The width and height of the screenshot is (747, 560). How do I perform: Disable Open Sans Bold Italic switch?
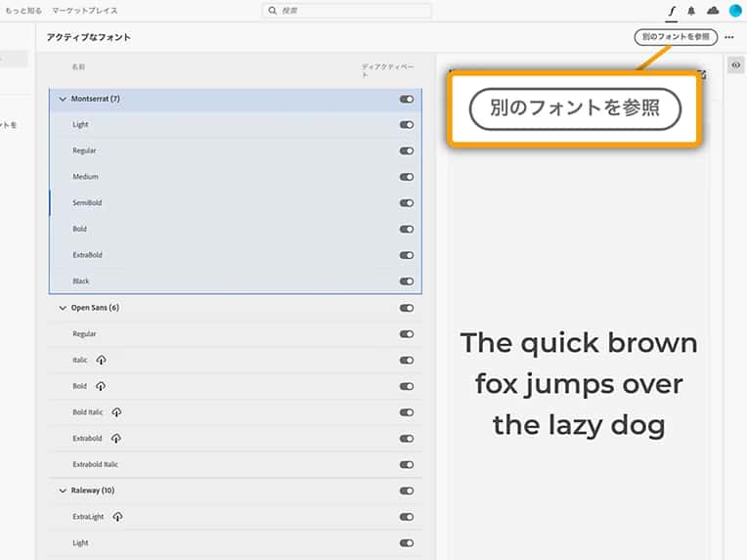(x=407, y=412)
